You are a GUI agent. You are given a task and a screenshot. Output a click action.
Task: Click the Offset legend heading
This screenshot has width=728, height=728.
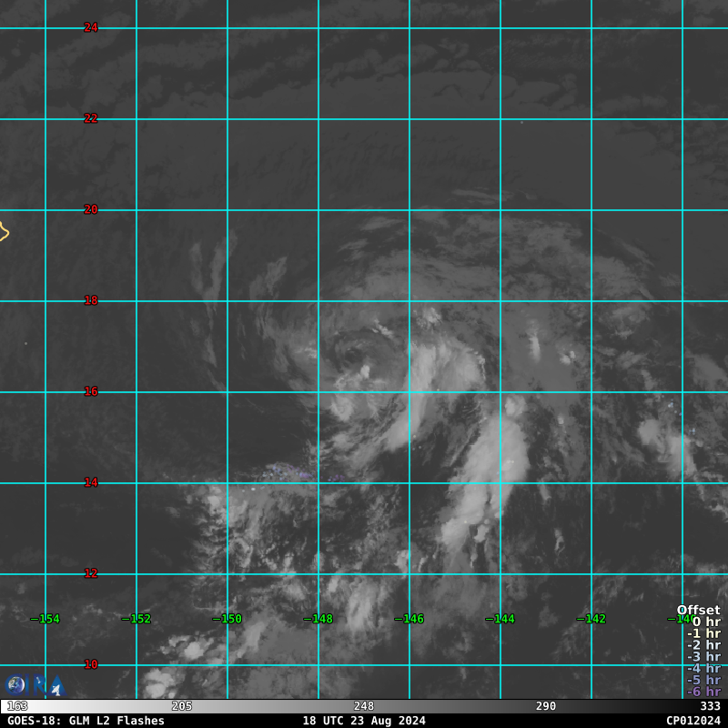pyautogui.click(x=698, y=611)
